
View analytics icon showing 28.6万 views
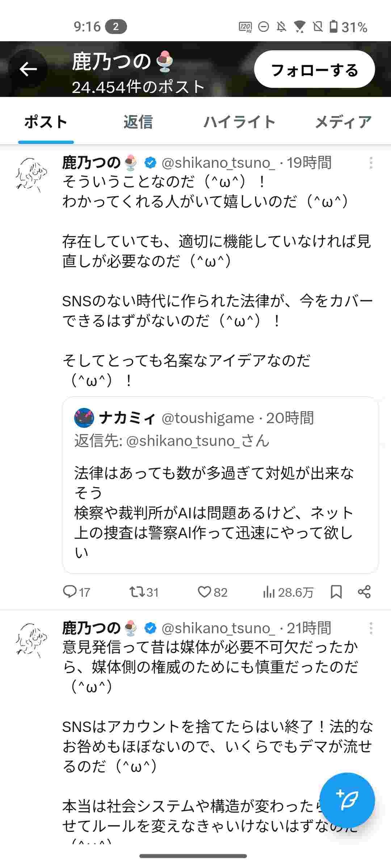click(x=269, y=592)
